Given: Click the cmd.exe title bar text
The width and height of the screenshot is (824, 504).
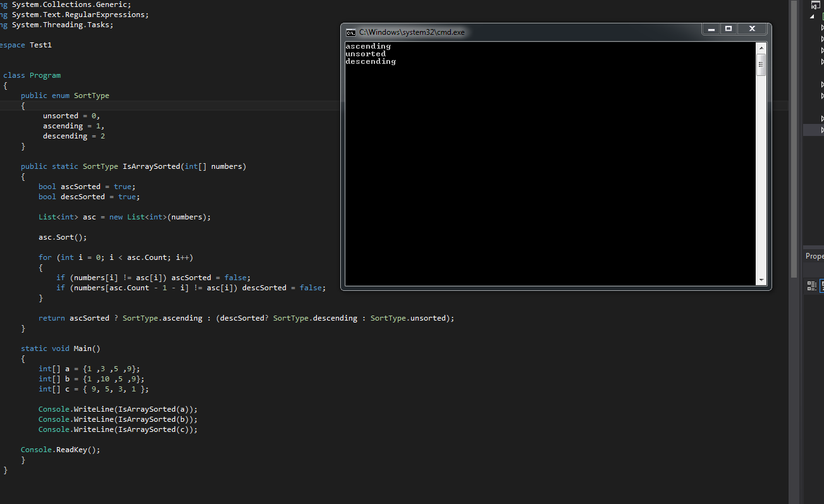Looking at the screenshot, I should pos(412,32).
